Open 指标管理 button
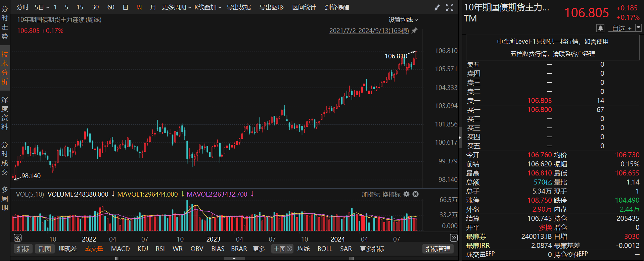 (x=438, y=249)
